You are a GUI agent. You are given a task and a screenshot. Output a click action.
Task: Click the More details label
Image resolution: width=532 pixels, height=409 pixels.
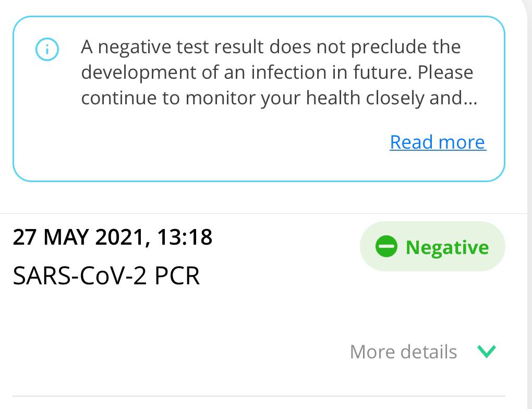403,352
